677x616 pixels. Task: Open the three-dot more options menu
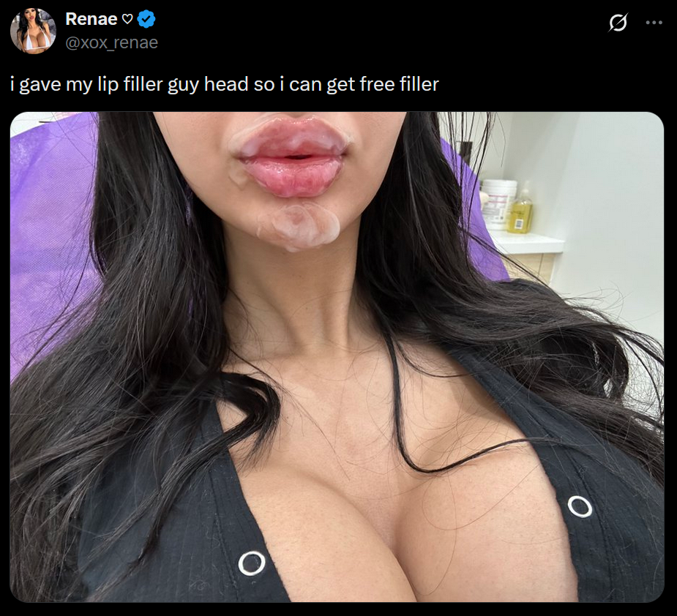(x=654, y=23)
